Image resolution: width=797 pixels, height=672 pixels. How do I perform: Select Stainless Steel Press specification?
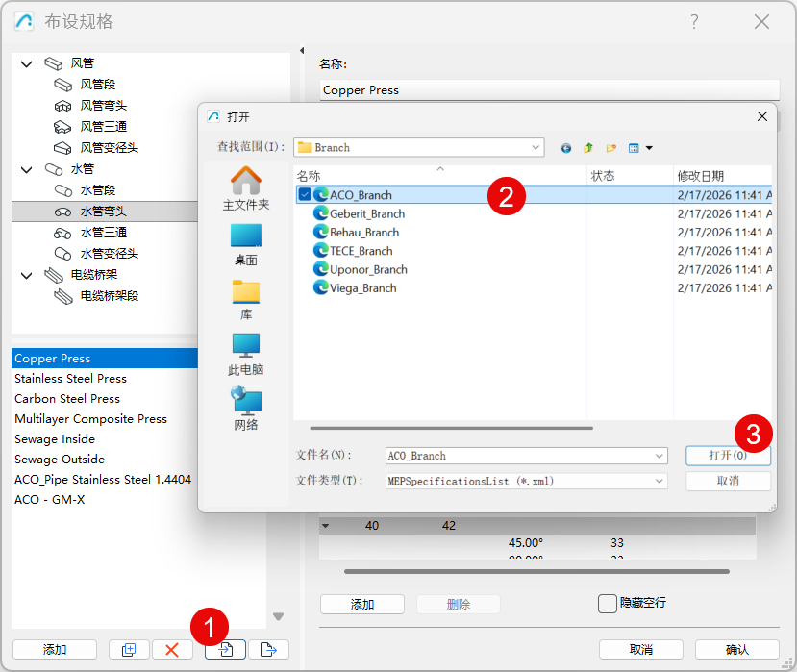(70, 379)
